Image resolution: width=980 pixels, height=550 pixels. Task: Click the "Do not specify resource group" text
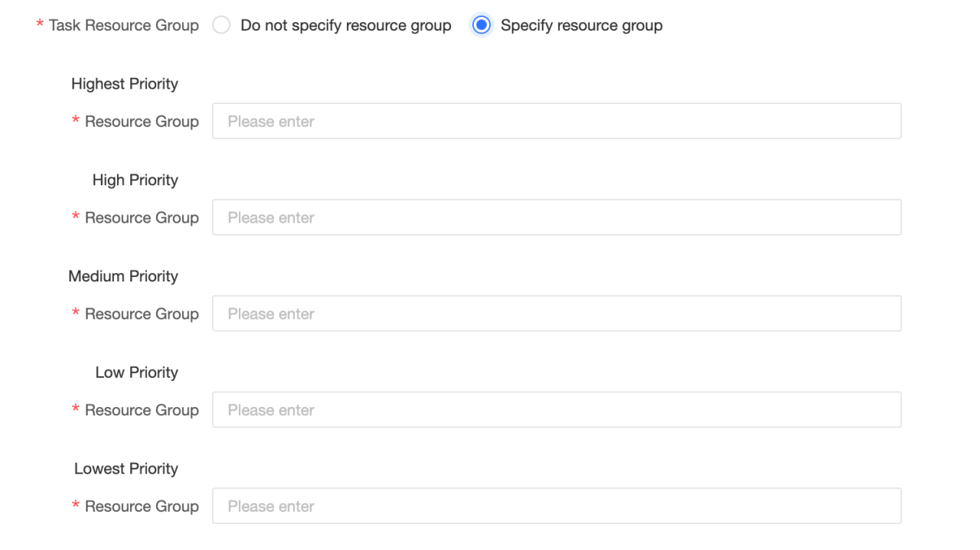[346, 25]
